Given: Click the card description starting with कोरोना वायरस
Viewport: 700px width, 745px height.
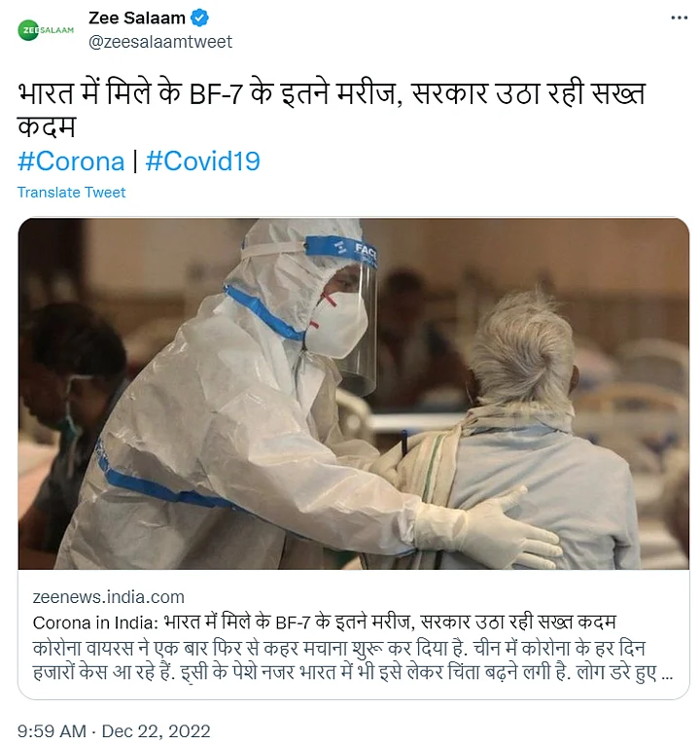Looking at the screenshot, I should (x=352, y=660).
